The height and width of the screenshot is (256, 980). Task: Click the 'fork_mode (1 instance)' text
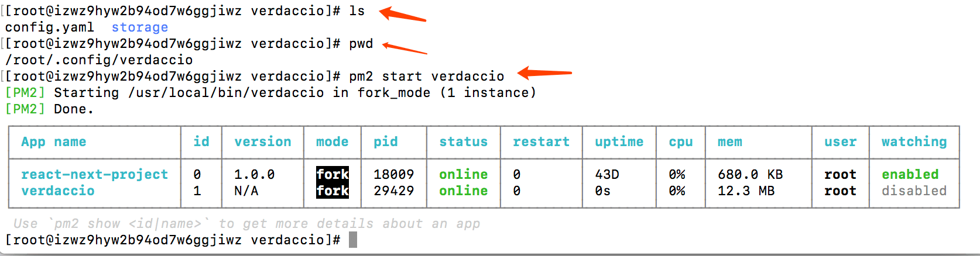point(447,93)
